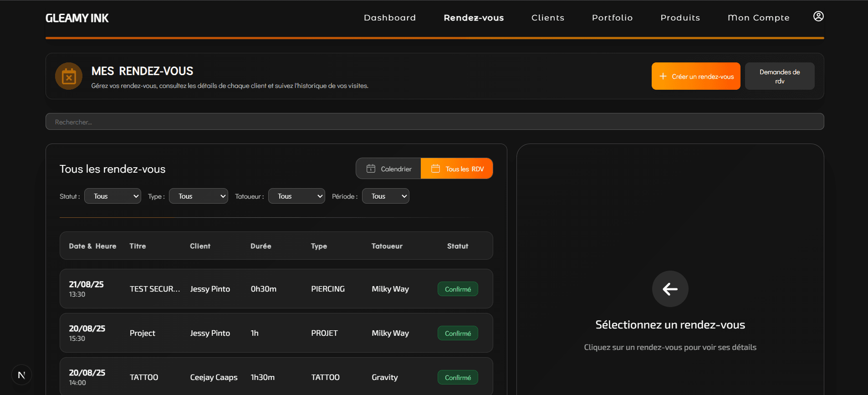The image size is (868, 395).
Task: Go to the Dashboard page
Action: (x=389, y=18)
